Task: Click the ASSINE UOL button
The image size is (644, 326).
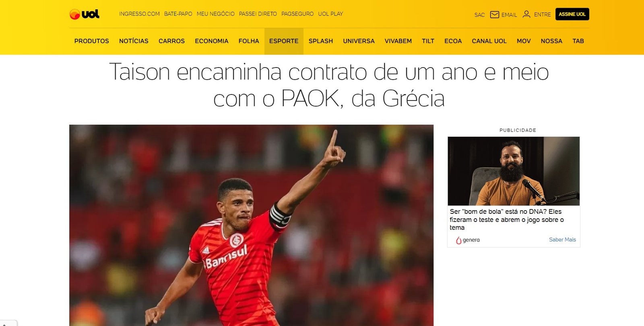Action: tap(572, 14)
